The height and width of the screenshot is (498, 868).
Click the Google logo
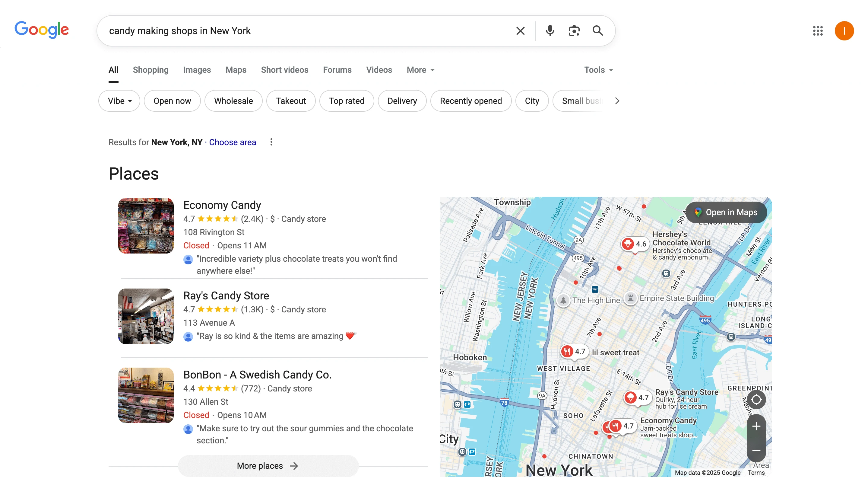click(x=42, y=30)
